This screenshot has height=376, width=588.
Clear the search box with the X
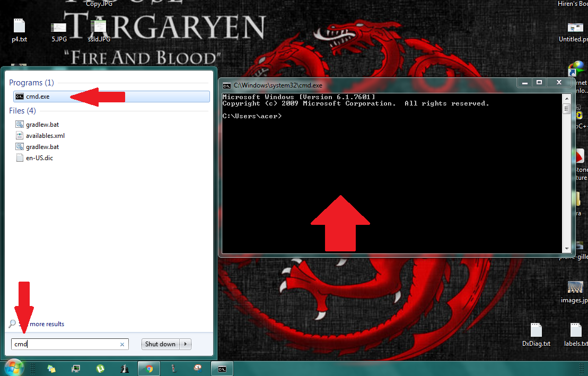tap(122, 344)
